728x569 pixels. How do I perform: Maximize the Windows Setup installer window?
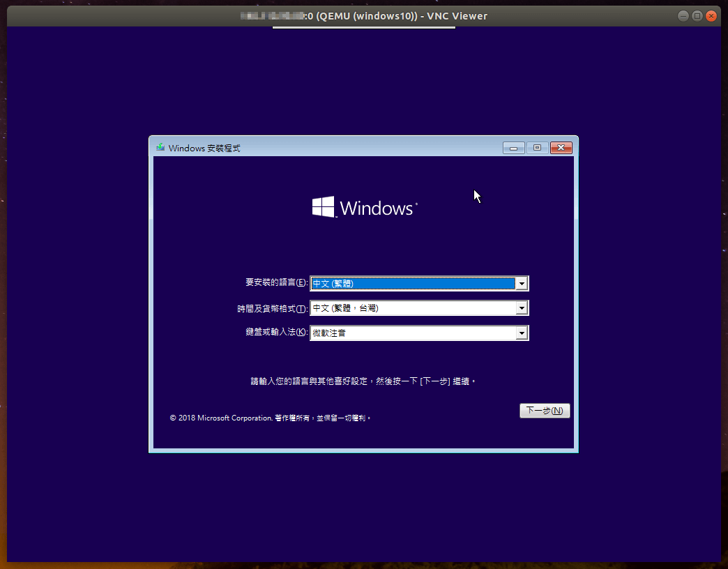click(x=537, y=147)
